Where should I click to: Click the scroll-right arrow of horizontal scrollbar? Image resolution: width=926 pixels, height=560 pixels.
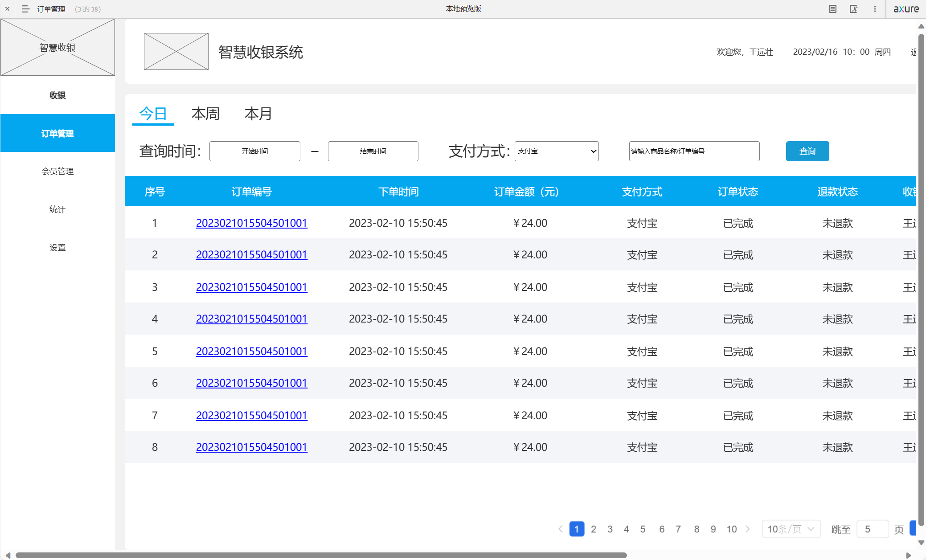click(909, 555)
